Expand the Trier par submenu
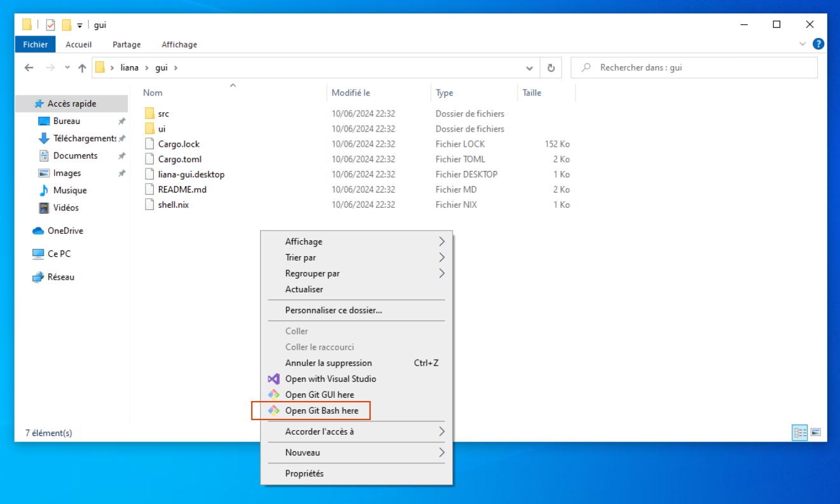 tap(357, 257)
